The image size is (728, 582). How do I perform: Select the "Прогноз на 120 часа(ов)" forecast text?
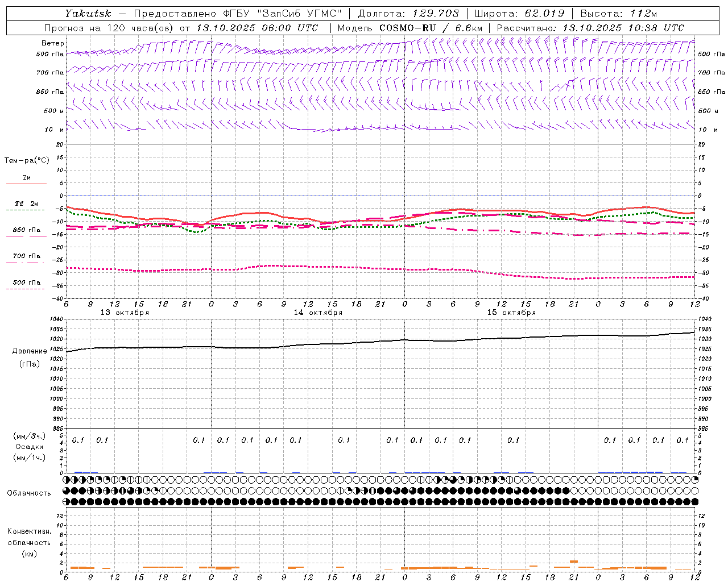(x=109, y=28)
